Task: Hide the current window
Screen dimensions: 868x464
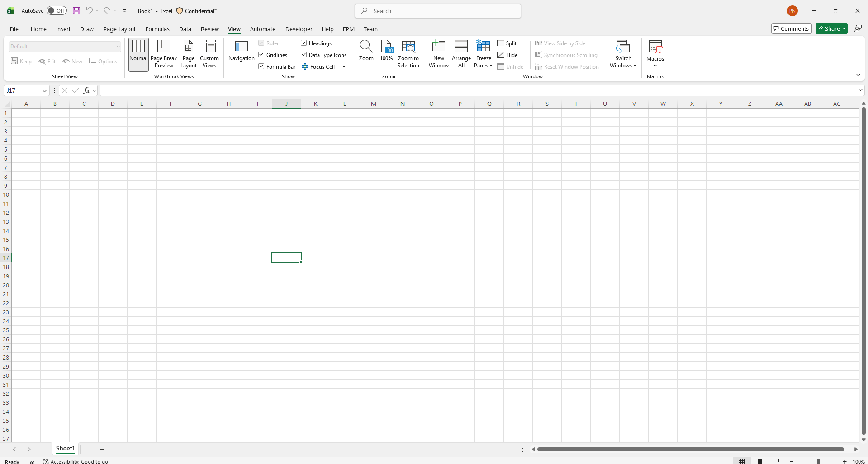Action: pos(508,55)
